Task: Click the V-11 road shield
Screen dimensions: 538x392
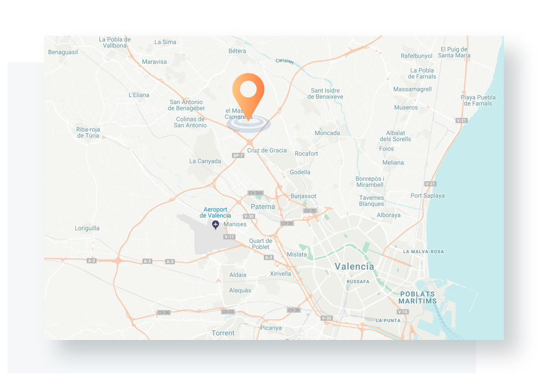Action: point(229,236)
